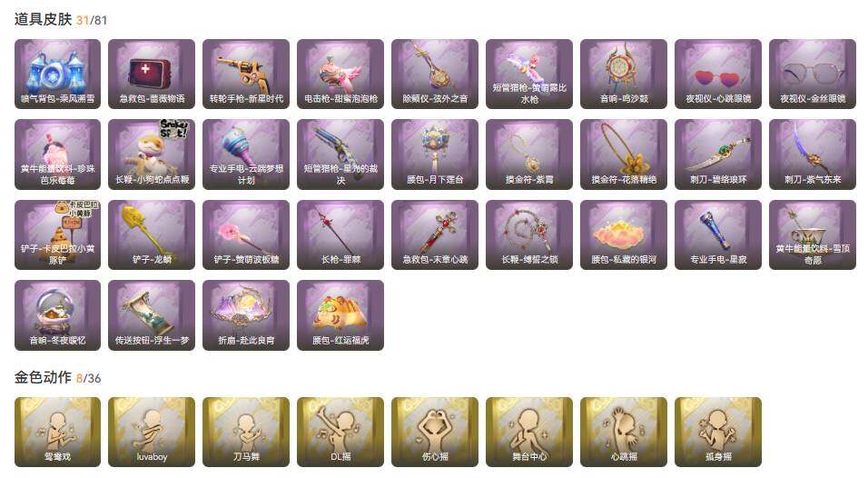Choose the 喷气背包-乘风溯雪 jetpack skin
This screenshot has width=868, height=478.
(x=57, y=74)
